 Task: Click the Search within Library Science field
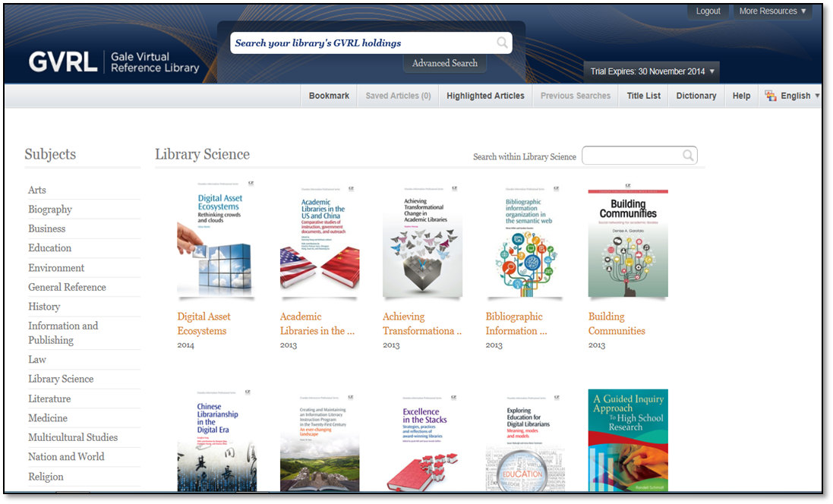point(639,156)
